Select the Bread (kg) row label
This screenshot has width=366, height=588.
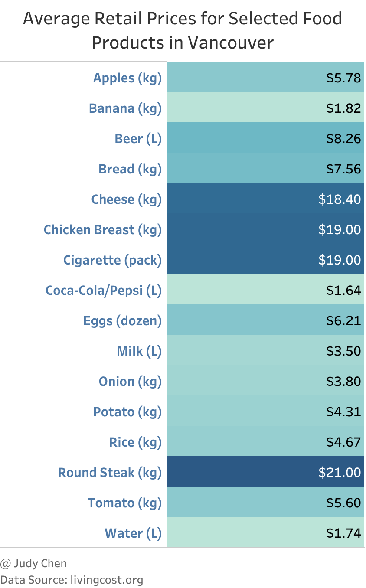tap(130, 169)
